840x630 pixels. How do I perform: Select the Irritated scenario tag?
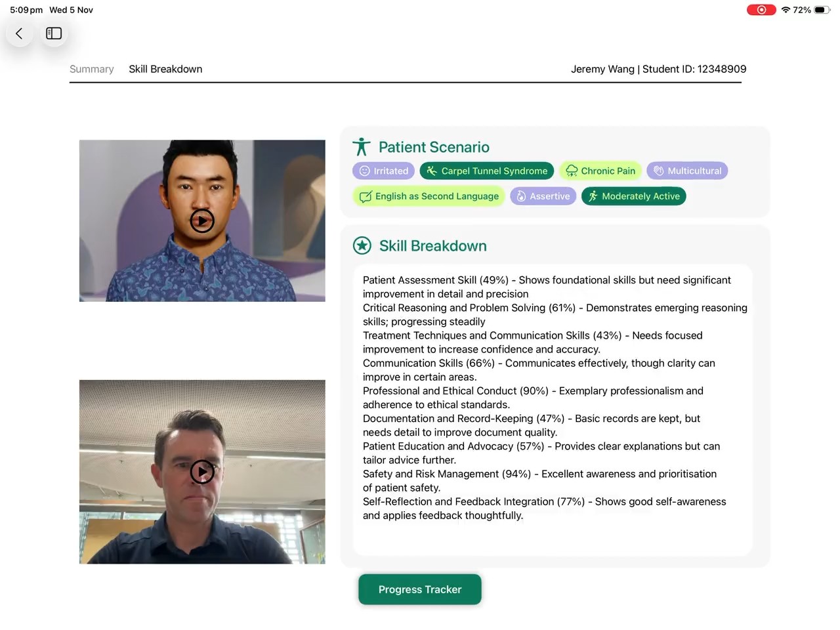tap(384, 171)
